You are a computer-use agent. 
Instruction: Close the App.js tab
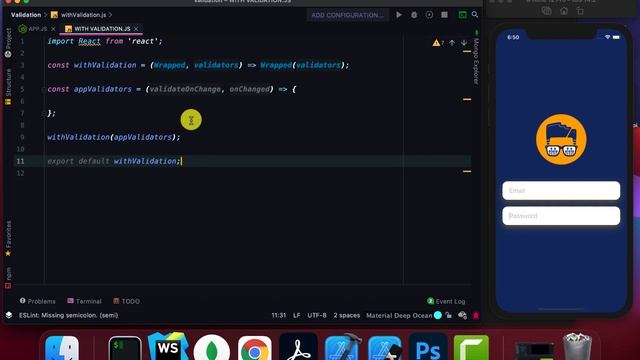(53, 29)
